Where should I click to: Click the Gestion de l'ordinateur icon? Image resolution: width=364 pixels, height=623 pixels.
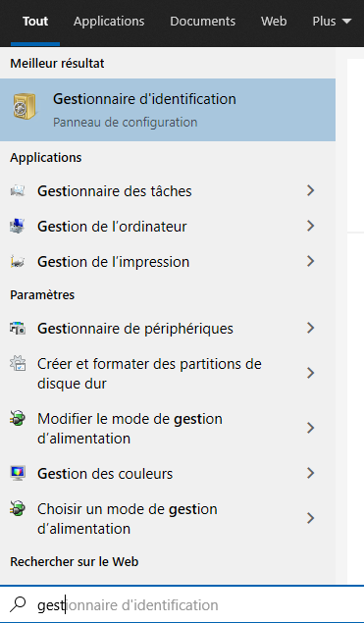pos(18,226)
